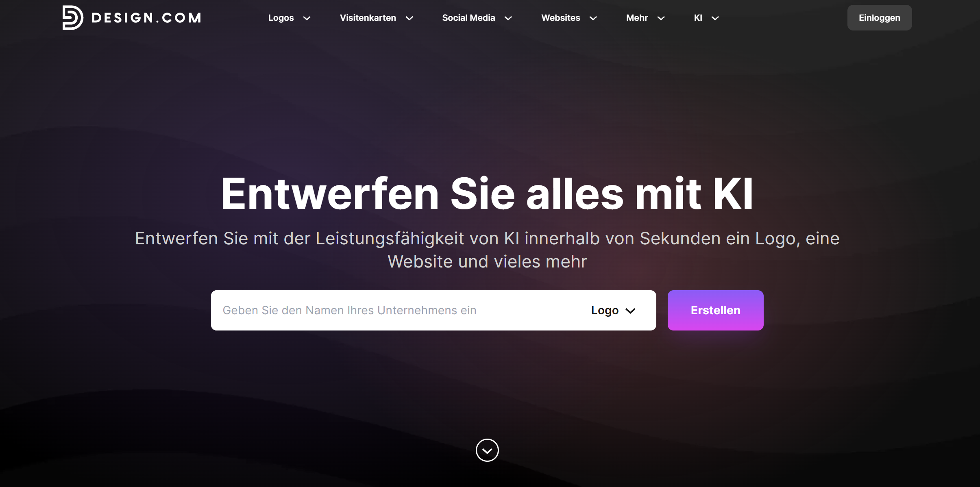Click the chevron next to KI
The image size is (980, 487).
pos(715,18)
